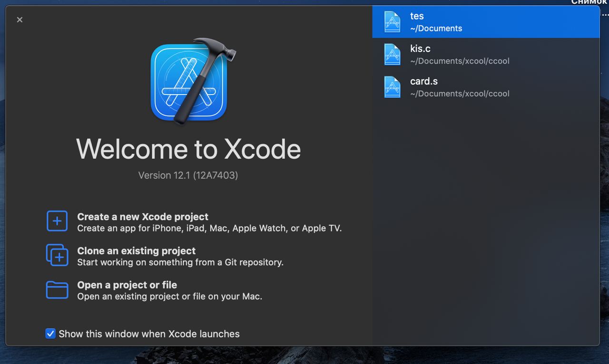The width and height of the screenshot is (609, 364).
Task: Choose Create a new Xcode project
Action: coord(143,217)
